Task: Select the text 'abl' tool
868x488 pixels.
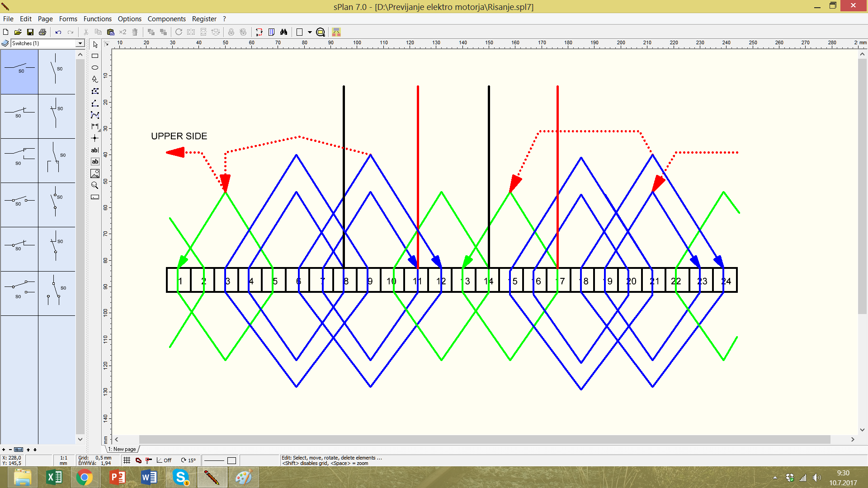Action: [x=95, y=150]
